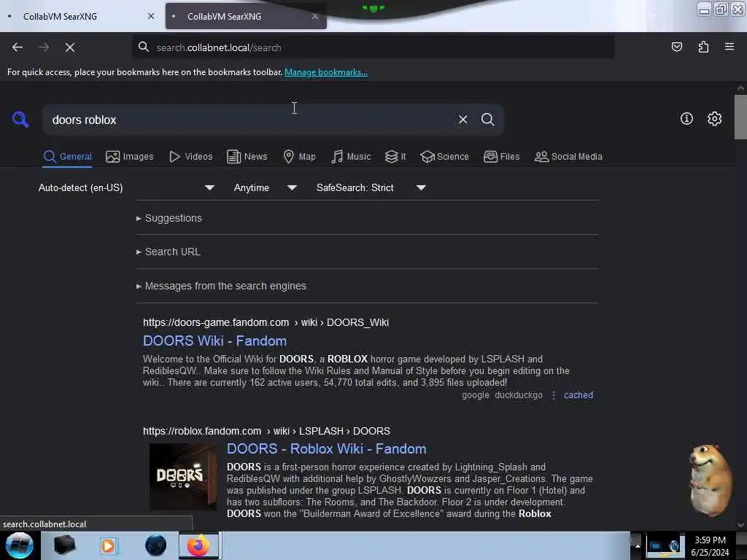Open the black box taskbar icon
This screenshot has height=560, width=747.
pyautogui.click(x=65, y=545)
